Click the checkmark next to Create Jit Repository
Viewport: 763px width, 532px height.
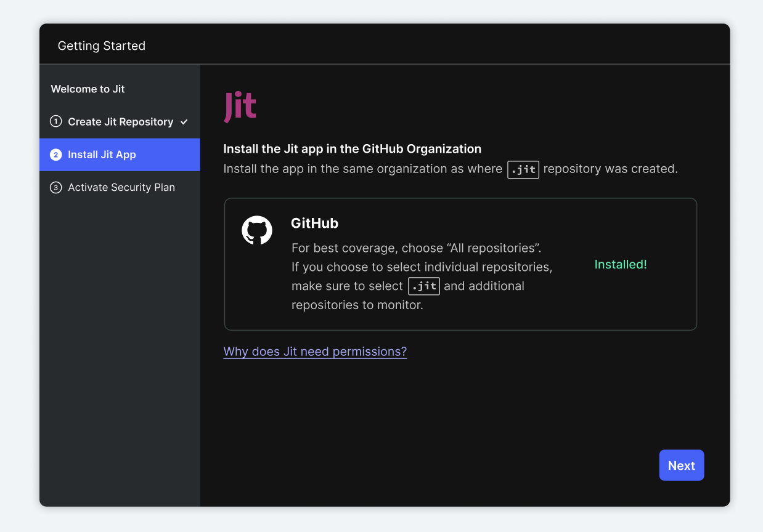tap(184, 122)
